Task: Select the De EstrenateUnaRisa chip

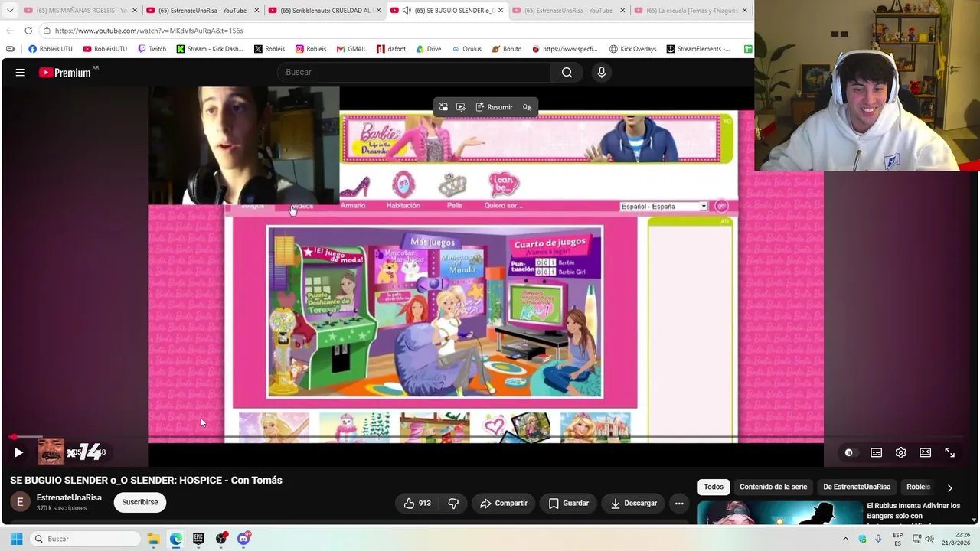Action: (857, 487)
